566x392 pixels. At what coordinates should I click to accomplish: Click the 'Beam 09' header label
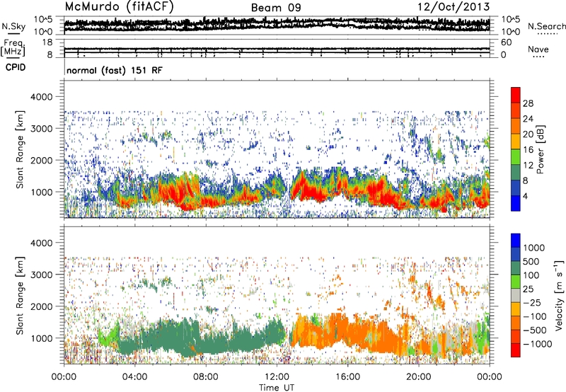[276, 8]
